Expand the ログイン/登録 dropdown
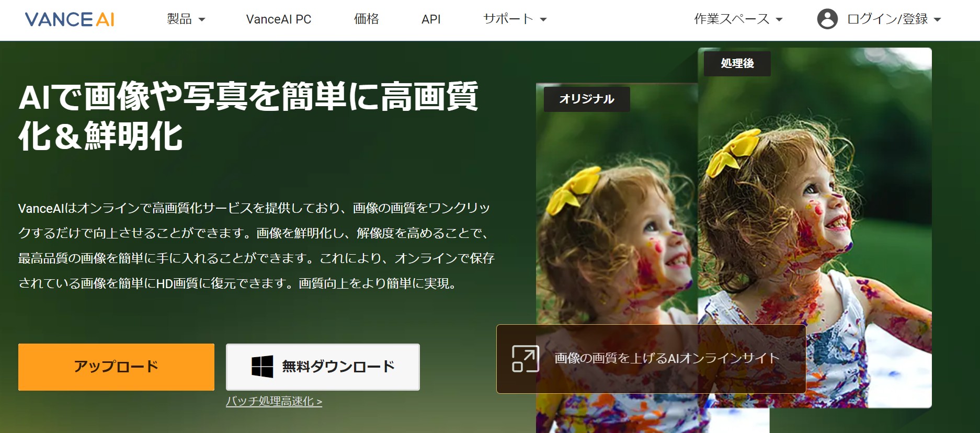Viewport: 980px width, 433px height. (938, 20)
